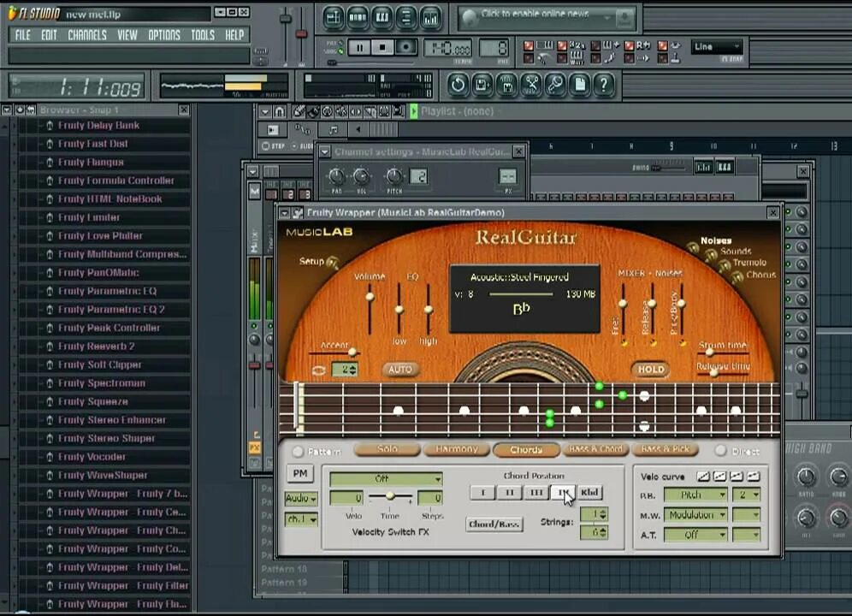Open the TOOLS menu

pos(203,35)
